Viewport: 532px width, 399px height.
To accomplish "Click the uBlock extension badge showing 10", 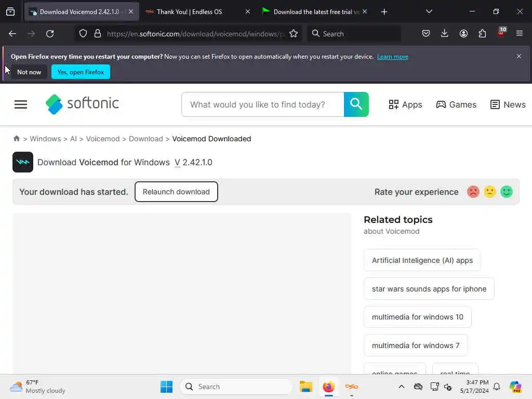I will click(501, 33).
